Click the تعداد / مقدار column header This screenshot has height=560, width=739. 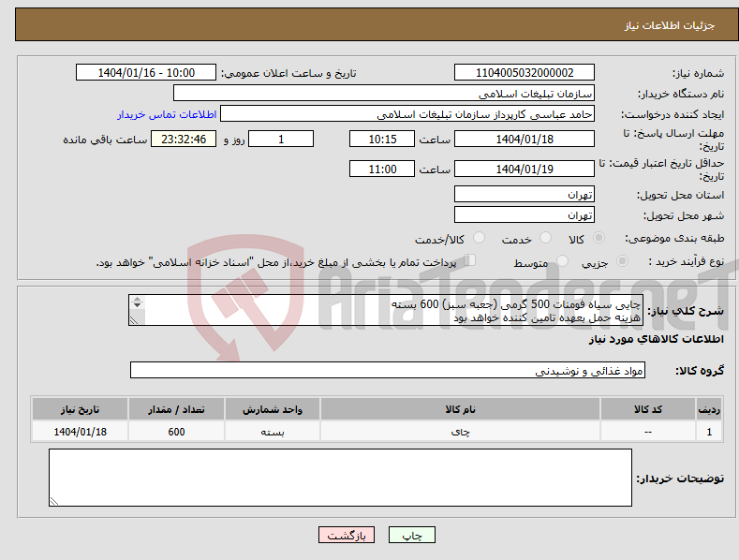[176, 409]
